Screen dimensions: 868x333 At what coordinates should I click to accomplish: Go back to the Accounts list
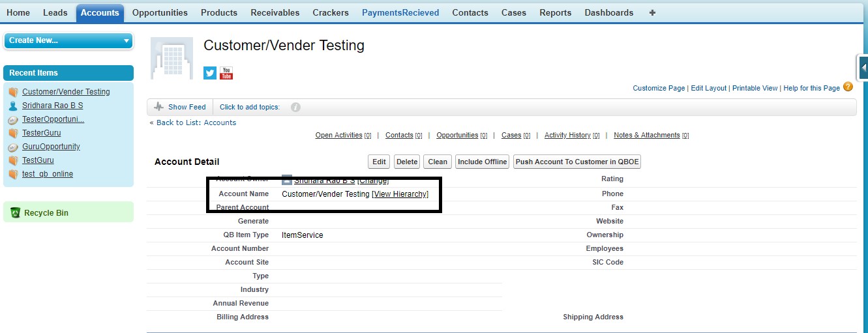click(196, 123)
